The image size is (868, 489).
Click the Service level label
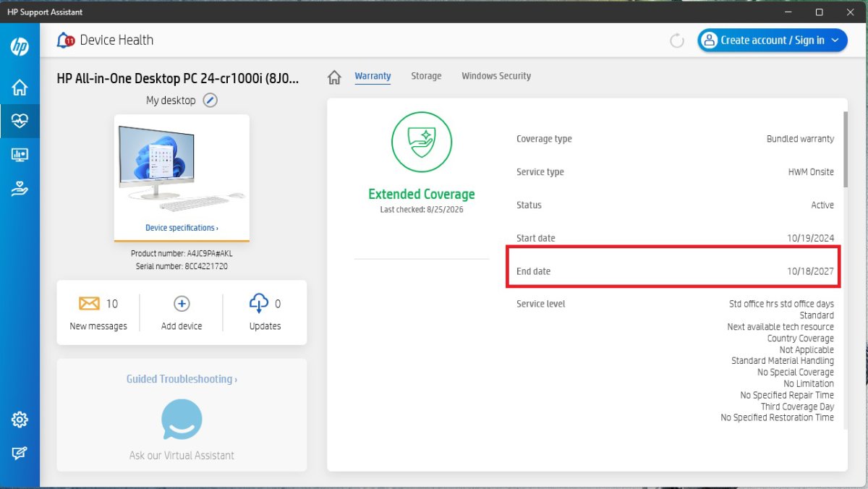click(541, 304)
